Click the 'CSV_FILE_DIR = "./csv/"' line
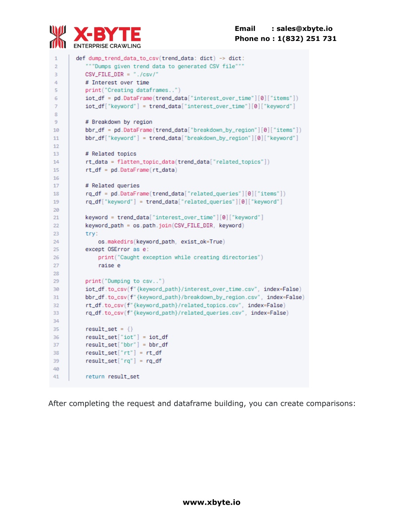Screen dimensions: 411x532 click(122, 74)
